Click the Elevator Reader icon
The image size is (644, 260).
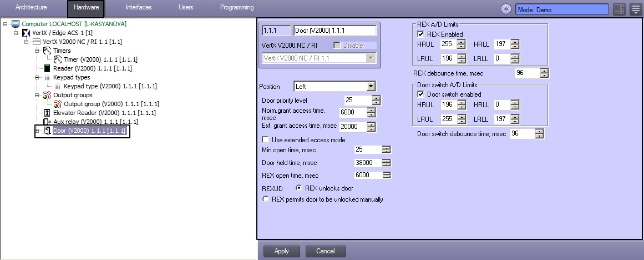(47, 113)
